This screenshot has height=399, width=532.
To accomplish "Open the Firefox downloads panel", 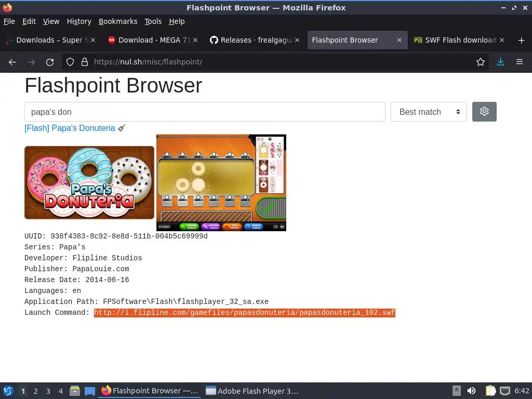I will tap(500, 62).
